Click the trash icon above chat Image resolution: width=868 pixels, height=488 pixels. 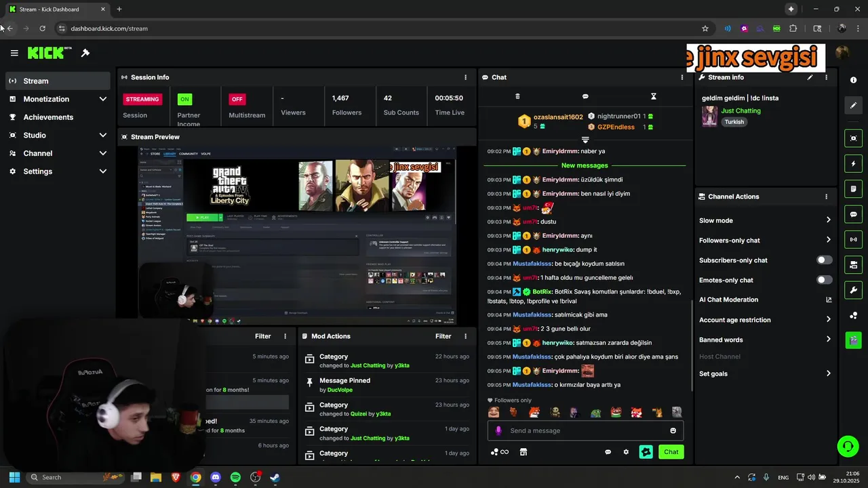[x=517, y=96]
